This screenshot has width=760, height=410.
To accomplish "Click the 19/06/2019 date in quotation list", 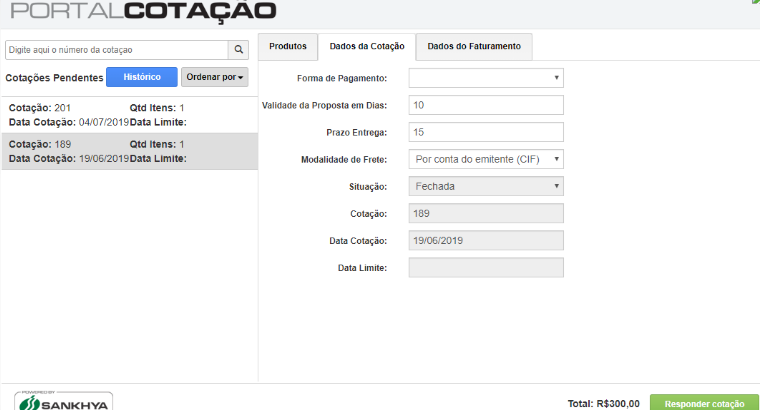I will [104, 158].
